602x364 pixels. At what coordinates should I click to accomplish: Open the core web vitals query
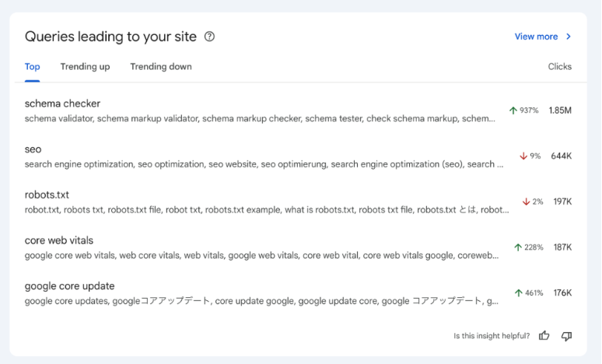pyautogui.click(x=59, y=240)
